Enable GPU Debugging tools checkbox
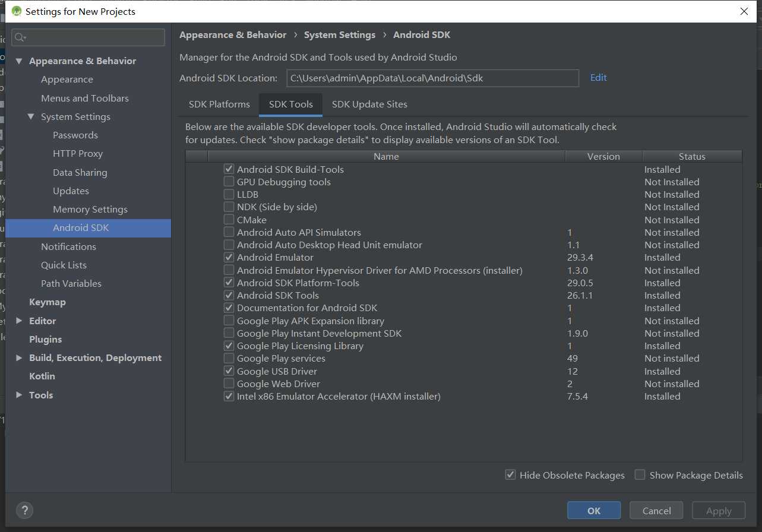 pyautogui.click(x=229, y=182)
